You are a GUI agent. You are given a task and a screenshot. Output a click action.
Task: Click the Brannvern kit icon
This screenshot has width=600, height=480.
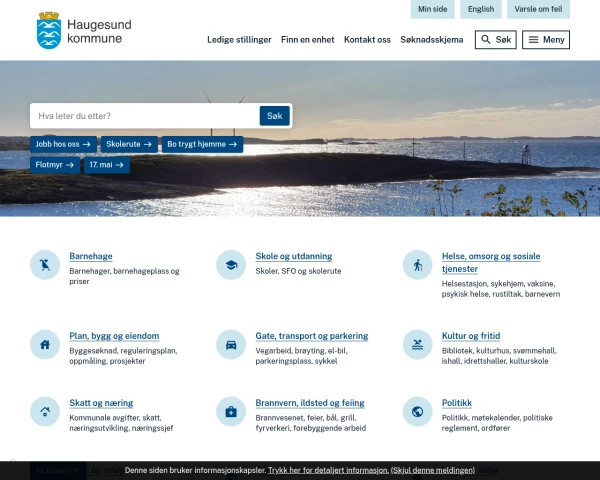(x=231, y=411)
